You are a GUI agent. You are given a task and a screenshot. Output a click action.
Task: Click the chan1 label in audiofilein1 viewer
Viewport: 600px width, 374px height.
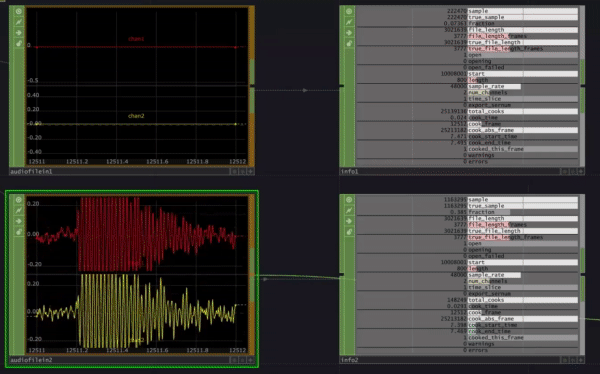pyautogui.click(x=136, y=39)
